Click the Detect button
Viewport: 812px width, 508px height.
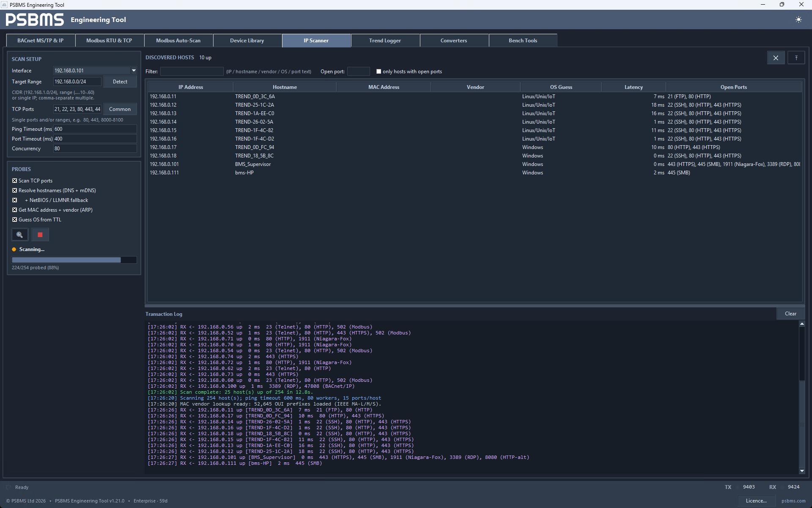point(120,82)
